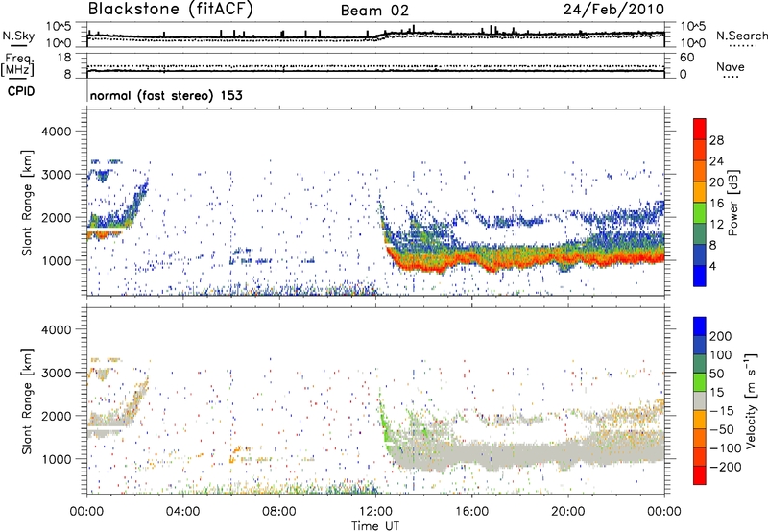Click the 'CPID' row label
The image size is (768, 532).
point(21,91)
